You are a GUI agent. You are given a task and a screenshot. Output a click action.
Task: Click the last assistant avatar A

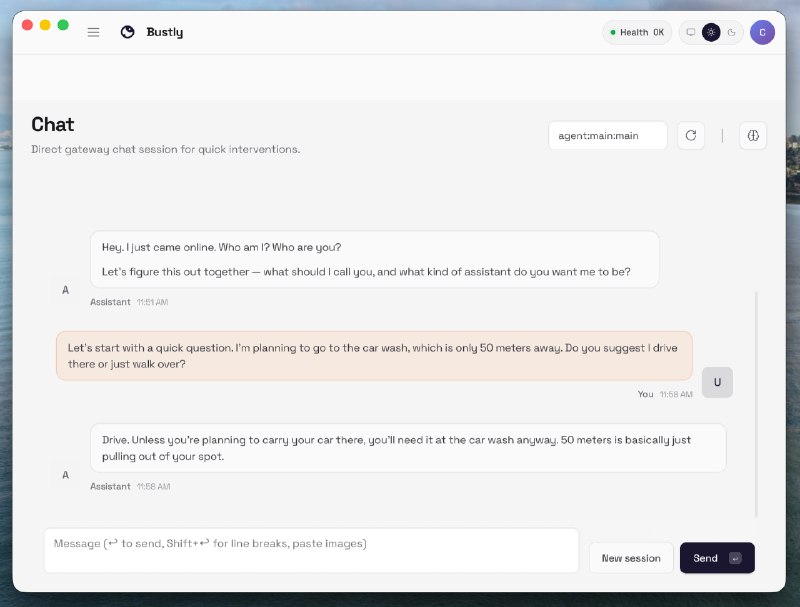(x=66, y=475)
